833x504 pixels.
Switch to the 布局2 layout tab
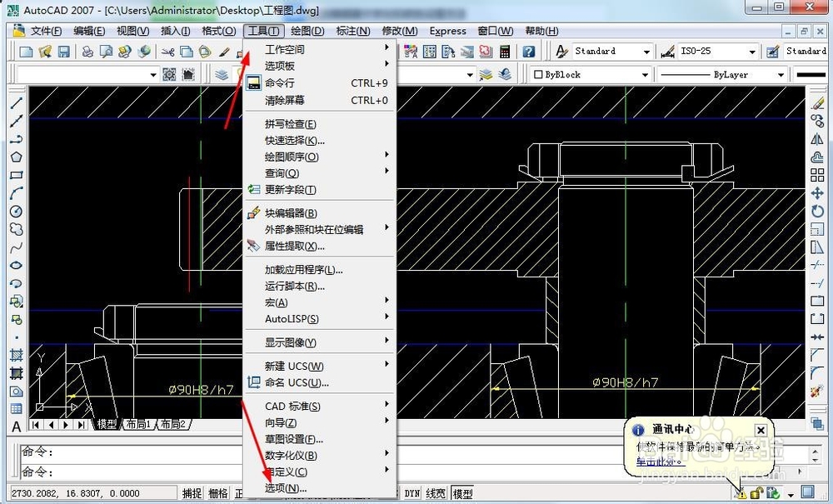pyautogui.click(x=173, y=424)
